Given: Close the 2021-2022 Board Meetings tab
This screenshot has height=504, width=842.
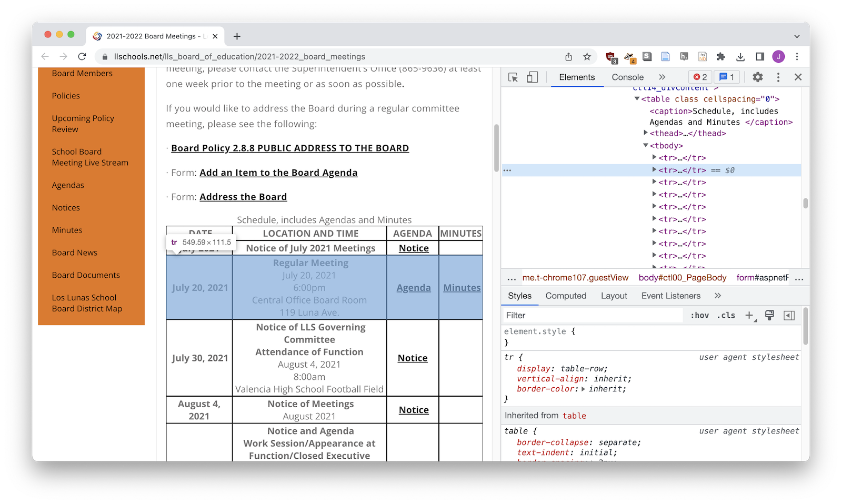Looking at the screenshot, I should tap(215, 36).
